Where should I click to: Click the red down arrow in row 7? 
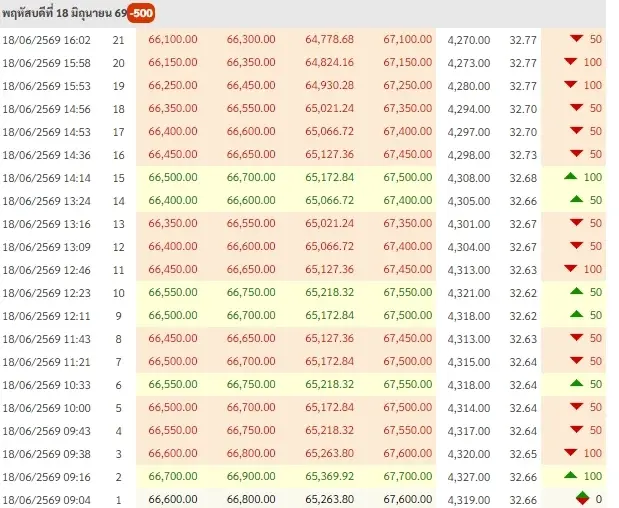pos(576,360)
